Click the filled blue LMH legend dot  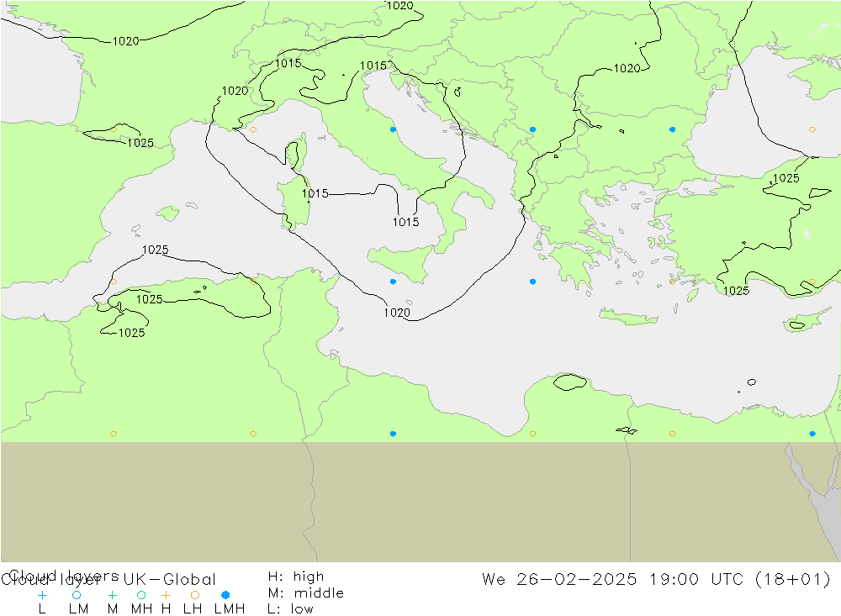click(x=225, y=595)
